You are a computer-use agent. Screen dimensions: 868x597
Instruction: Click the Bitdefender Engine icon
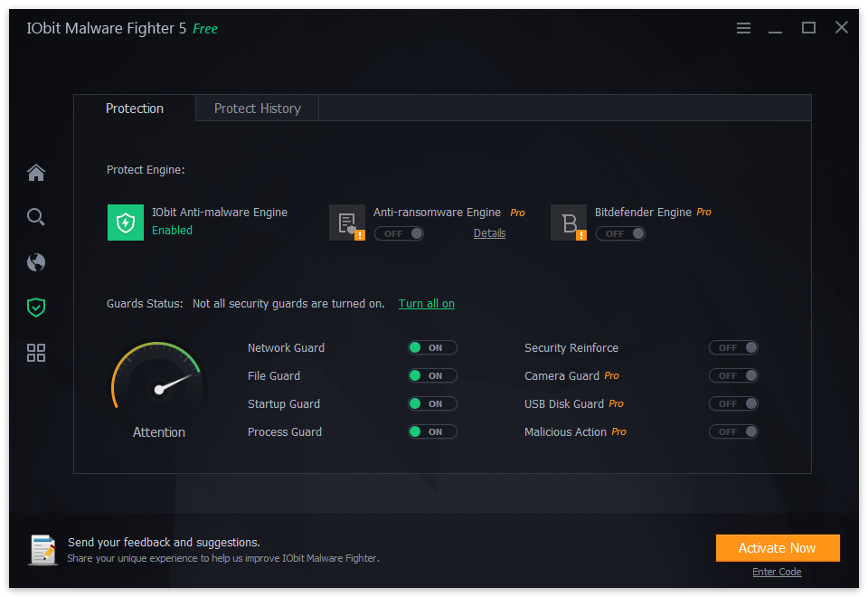pos(569,223)
